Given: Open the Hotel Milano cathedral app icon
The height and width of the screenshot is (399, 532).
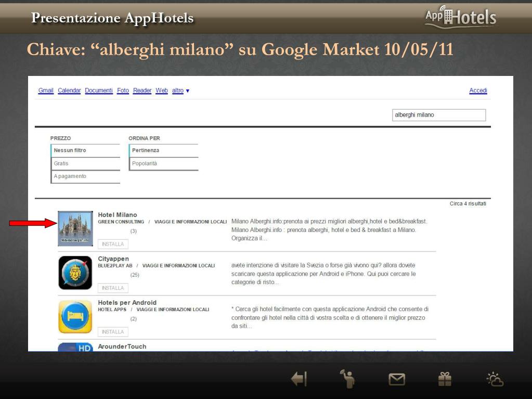Looking at the screenshot, I should [75, 228].
